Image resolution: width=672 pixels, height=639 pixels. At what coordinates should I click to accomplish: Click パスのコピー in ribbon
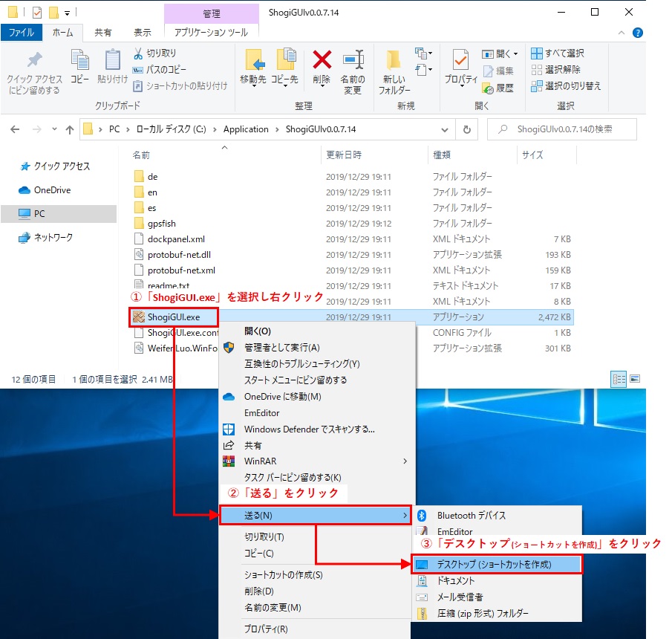(160, 70)
